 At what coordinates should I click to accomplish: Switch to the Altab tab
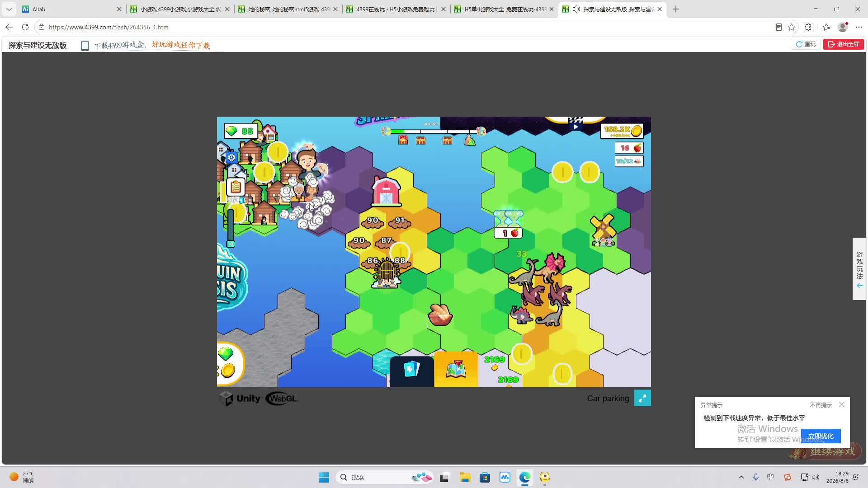point(71,9)
